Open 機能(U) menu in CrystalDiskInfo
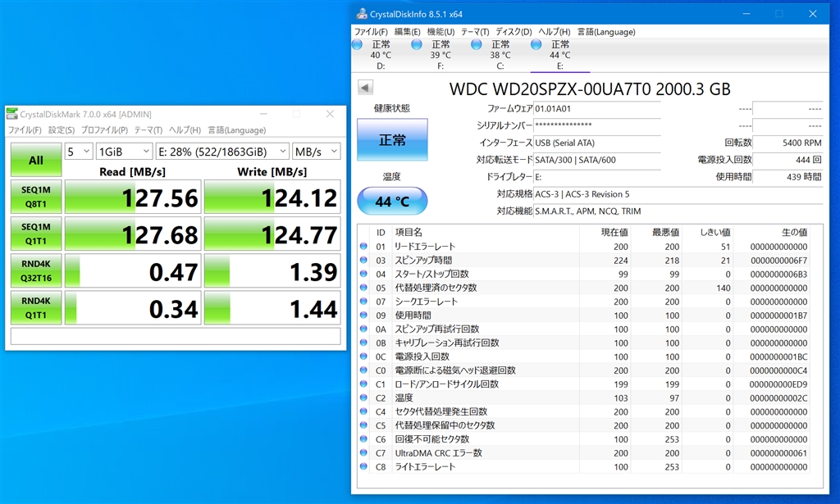The image size is (840, 504). click(x=441, y=32)
